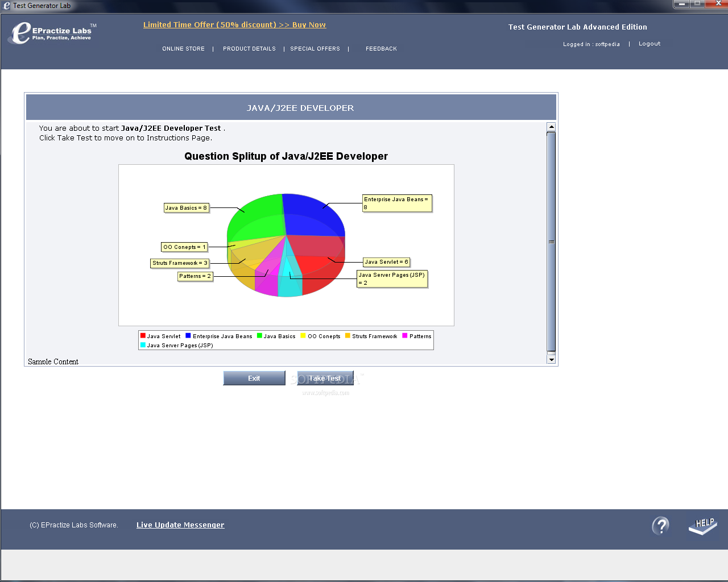Viewport: 728px width, 582px height.
Task: Click the 'Struts Framework = 3' chart label
Action: coord(180,263)
